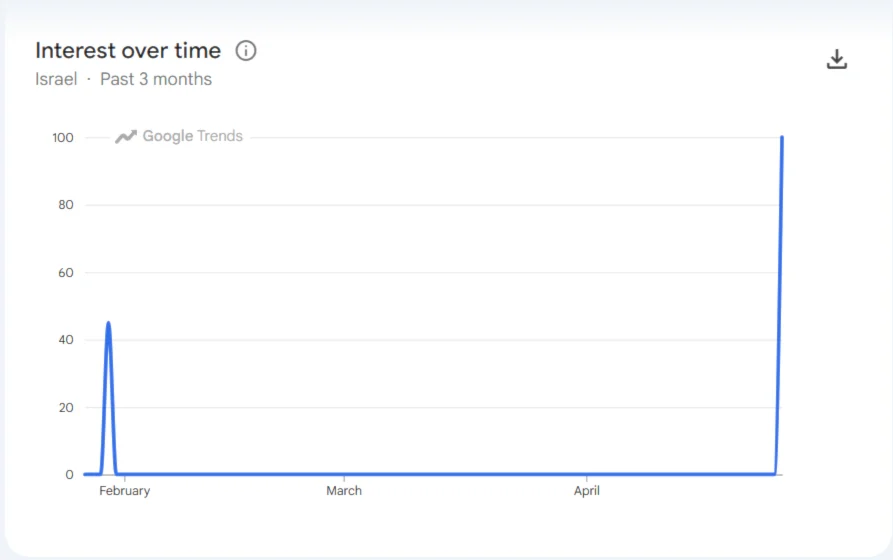This screenshot has width=893, height=560.
Task: Click the Past 3 months label
Action: 156,79
